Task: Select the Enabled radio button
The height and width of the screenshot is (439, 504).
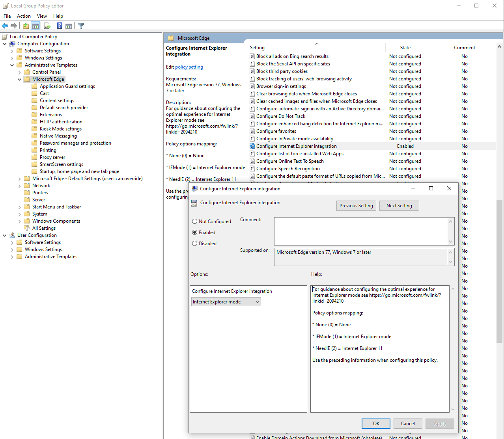Action: [x=194, y=233]
